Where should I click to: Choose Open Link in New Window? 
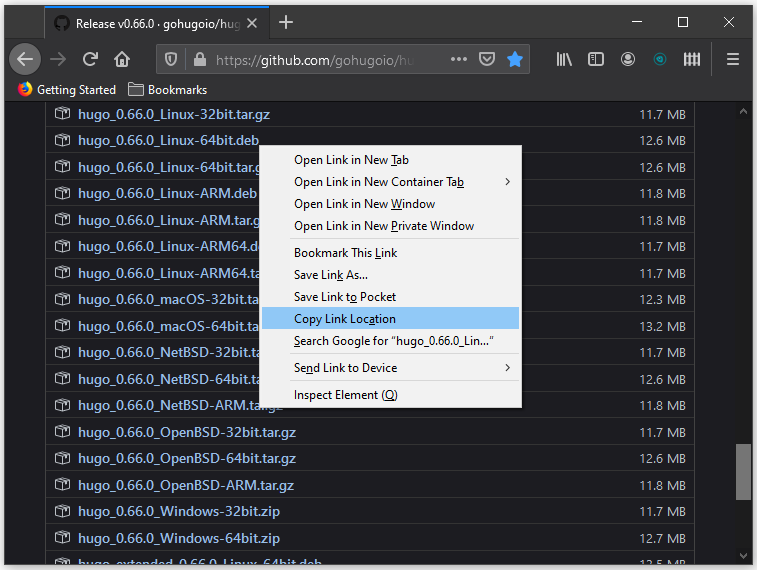[391, 204]
